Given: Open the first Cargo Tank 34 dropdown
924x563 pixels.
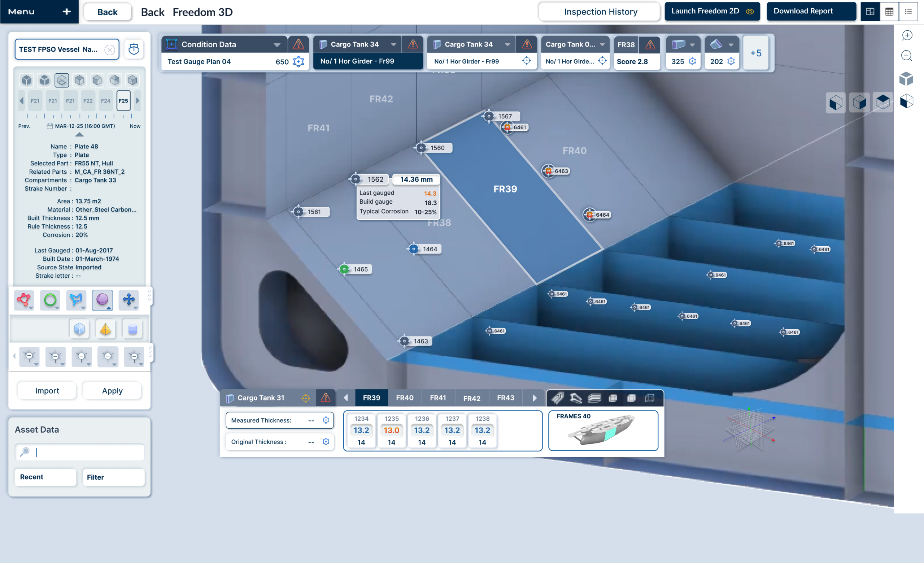Looking at the screenshot, I should click(x=393, y=45).
